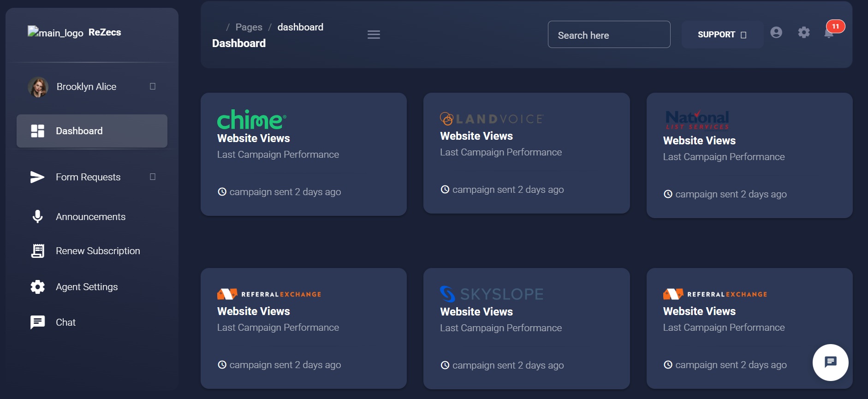
Task: Click the Renew Subscription receipt icon
Action: (37, 251)
